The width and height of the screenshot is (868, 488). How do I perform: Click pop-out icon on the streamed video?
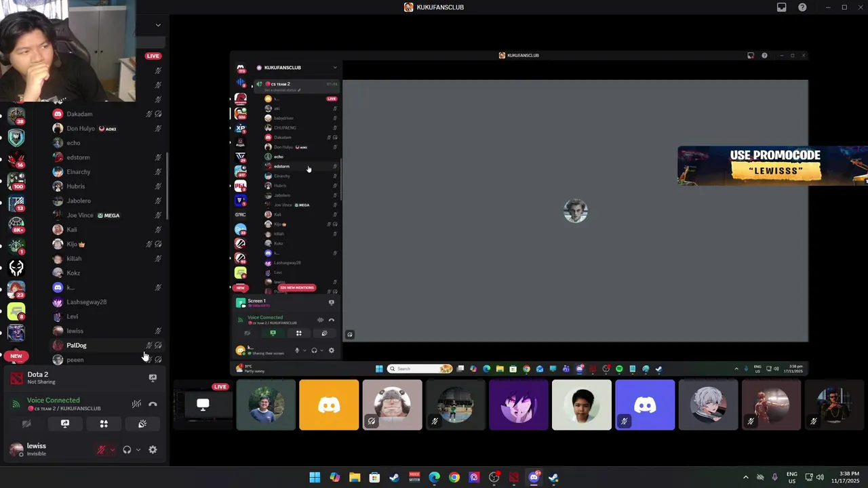coord(350,334)
